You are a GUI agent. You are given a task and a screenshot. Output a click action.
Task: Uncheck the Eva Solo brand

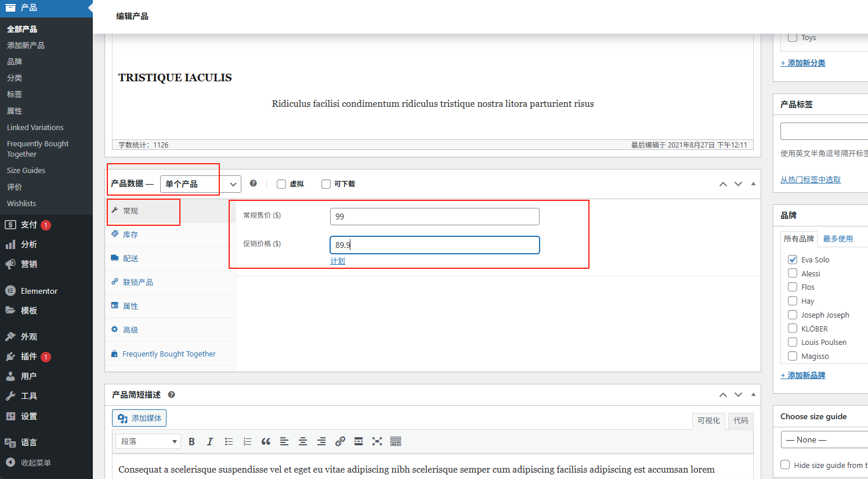coord(793,260)
